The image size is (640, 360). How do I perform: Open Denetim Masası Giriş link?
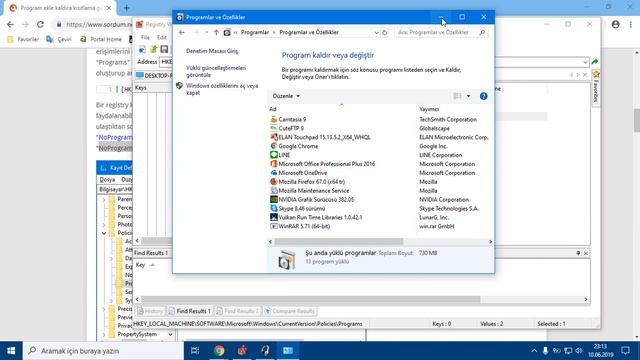tap(212, 51)
